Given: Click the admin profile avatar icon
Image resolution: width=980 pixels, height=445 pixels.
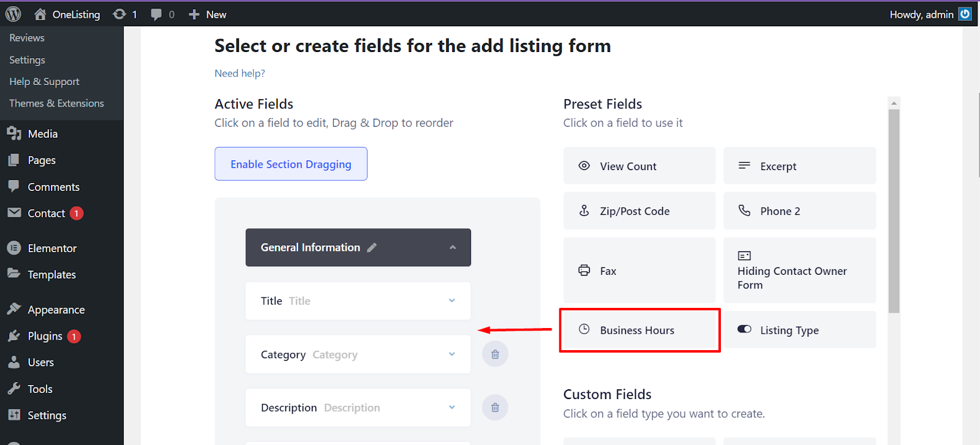Looking at the screenshot, I should coord(965,14).
